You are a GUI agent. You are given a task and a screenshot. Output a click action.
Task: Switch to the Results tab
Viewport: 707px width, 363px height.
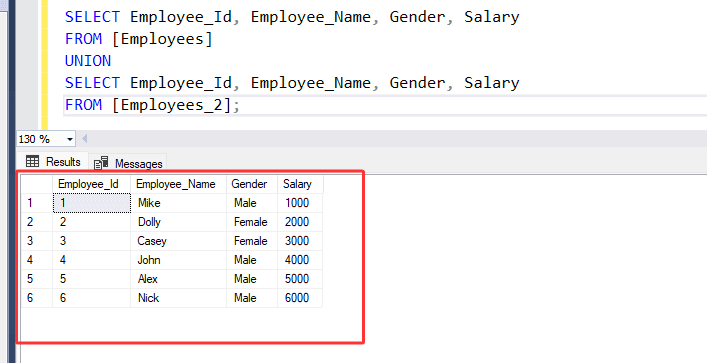[x=53, y=162]
